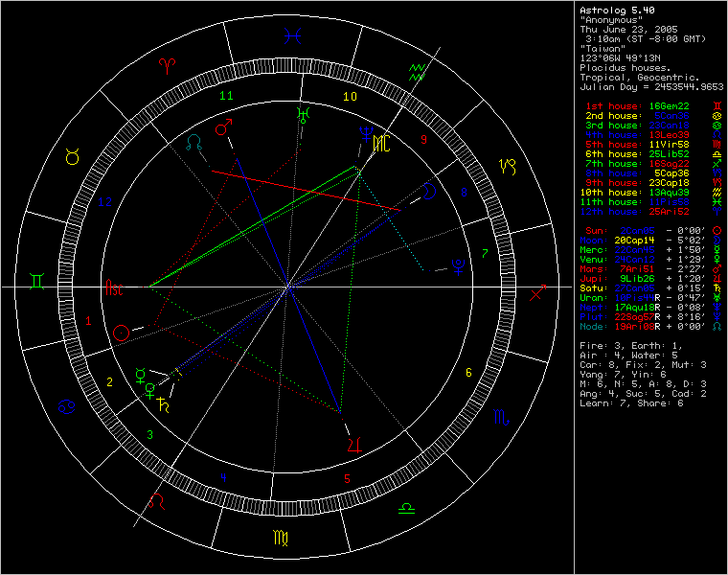Select the Libra glyph at bottom right
Image resolution: width=728 pixels, height=575 pixels.
406,506
